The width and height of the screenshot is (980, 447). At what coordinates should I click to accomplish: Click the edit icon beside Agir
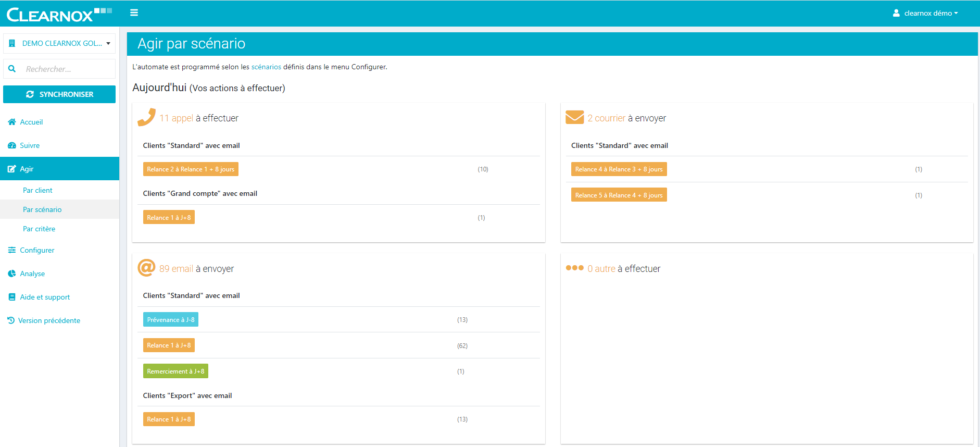[x=12, y=169]
